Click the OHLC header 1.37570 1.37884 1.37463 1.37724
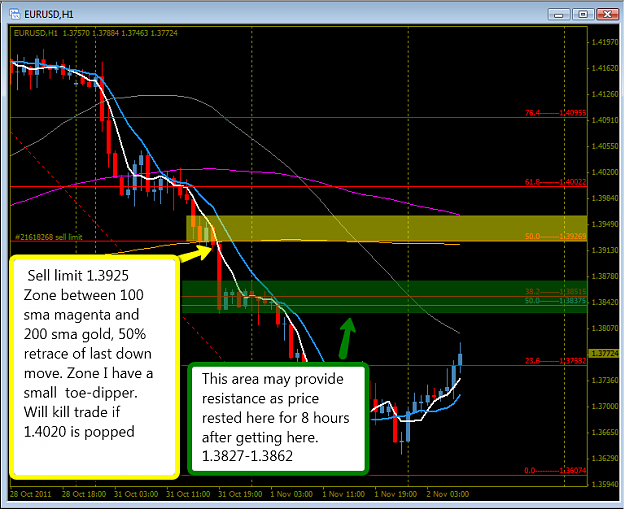 (120, 33)
